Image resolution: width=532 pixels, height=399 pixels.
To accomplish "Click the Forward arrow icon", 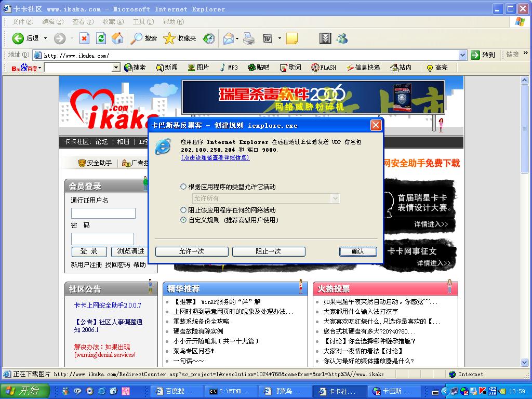I will pos(60,38).
